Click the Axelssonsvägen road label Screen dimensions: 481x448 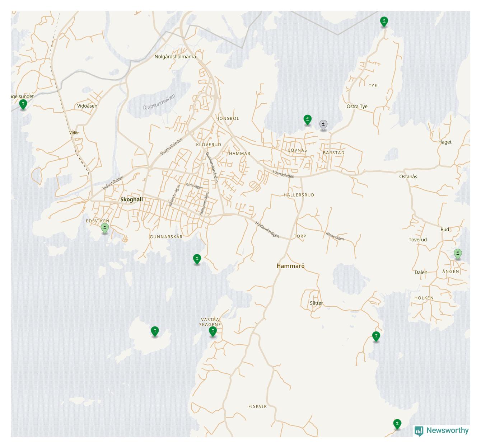(204, 203)
